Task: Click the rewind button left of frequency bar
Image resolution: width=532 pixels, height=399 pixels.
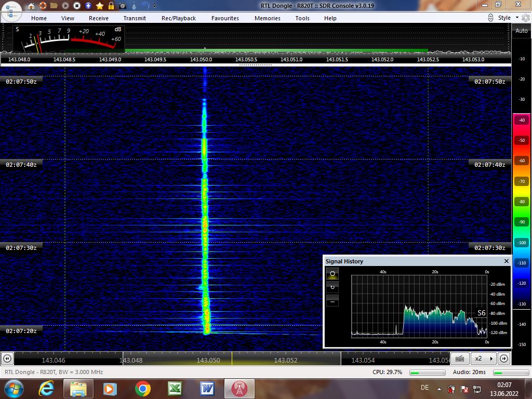Action: point(7,358)
